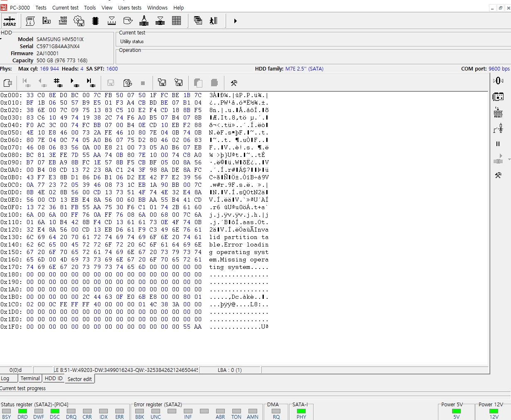This screenshot has height=420, width=511.
Task: Click the go-to-sector hash icon
Action: coord(58,83)
